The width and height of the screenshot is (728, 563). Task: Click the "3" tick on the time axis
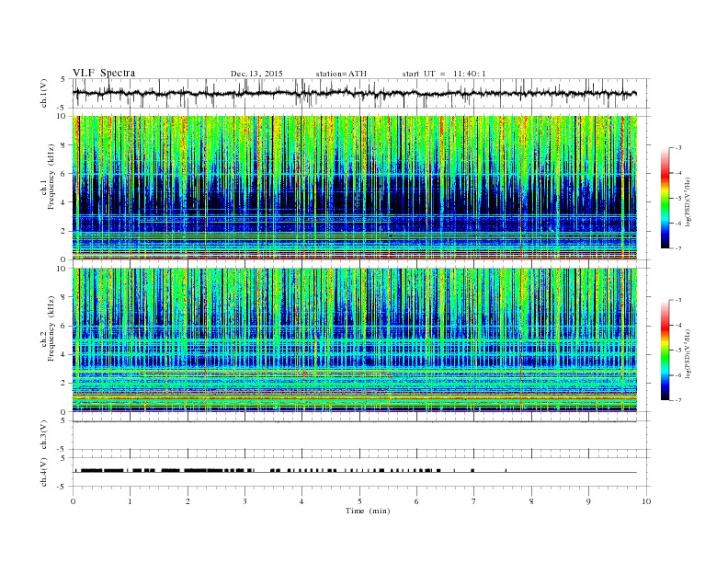[x=245, y=501]
